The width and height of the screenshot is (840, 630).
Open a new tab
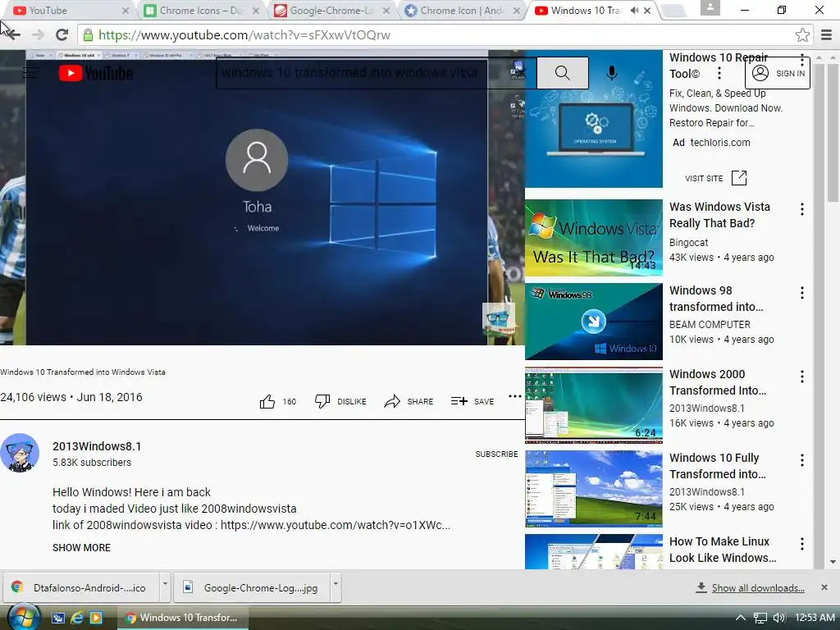pos(674,11)
